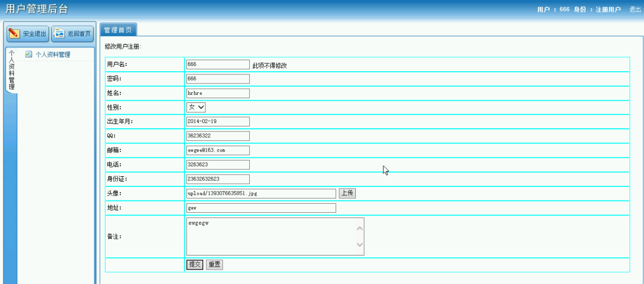The height and width of the screenshot is (284, 644).
Task: Click the 电话 phone input field
Action: [x=218, y=165]
